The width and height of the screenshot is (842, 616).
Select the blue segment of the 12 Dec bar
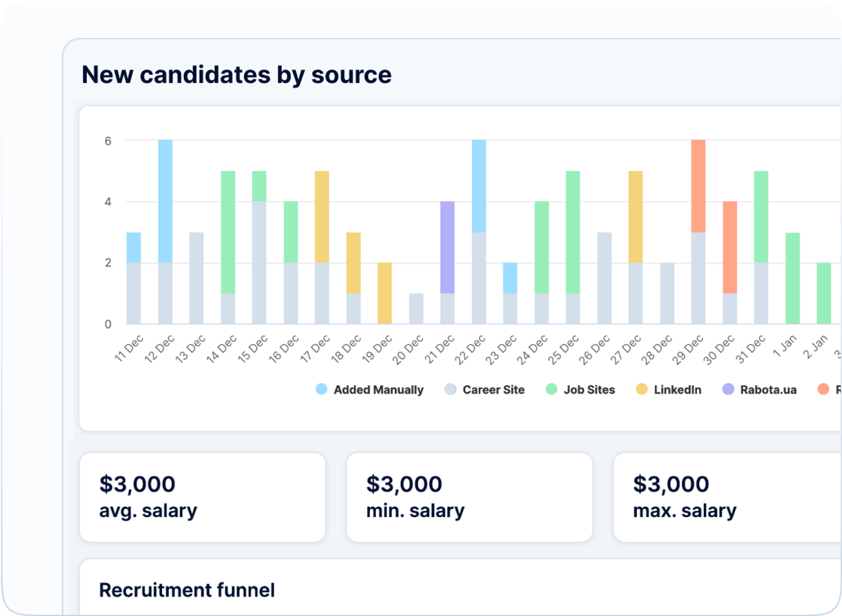tap(165, 201)
